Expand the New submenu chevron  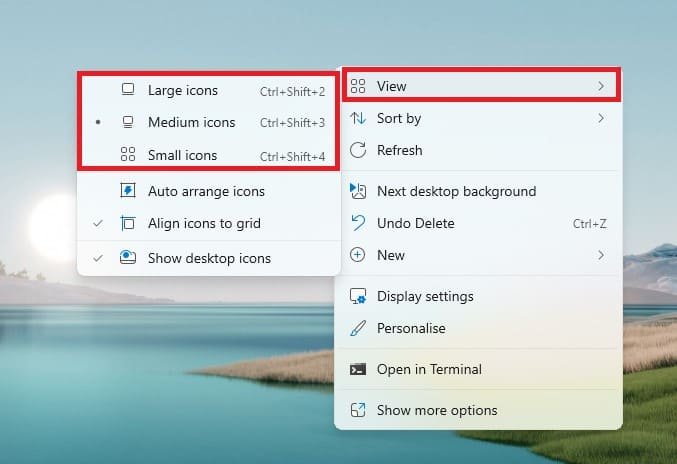click(600, 256)
